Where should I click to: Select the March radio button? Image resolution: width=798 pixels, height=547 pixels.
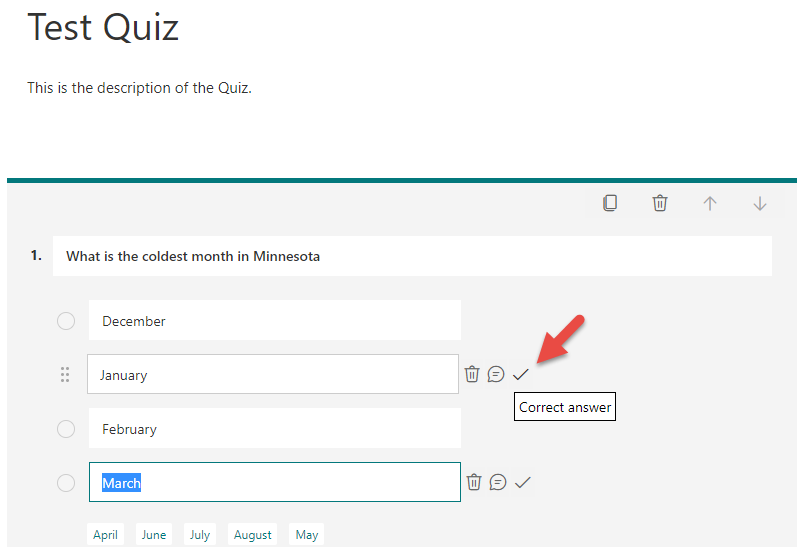[x=66, y=483]
